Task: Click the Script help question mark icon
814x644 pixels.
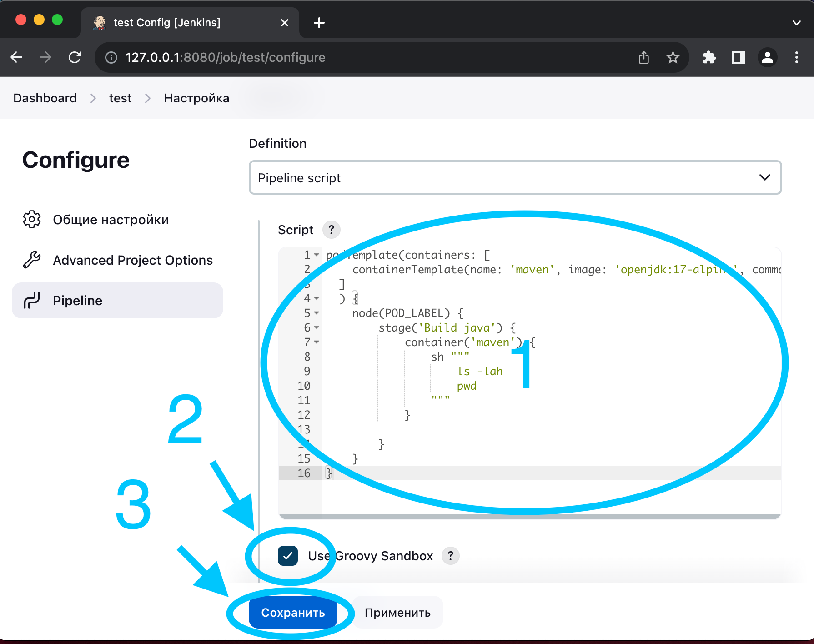Action: (x=331, y=230)
